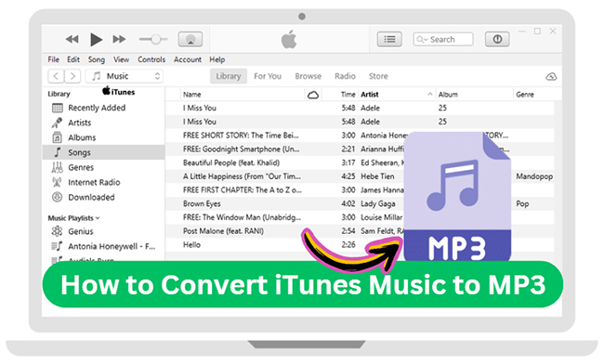This screenshot has height=364, width=604.
Task: Adjust the volume slider knob
Action: click(155, 39)
